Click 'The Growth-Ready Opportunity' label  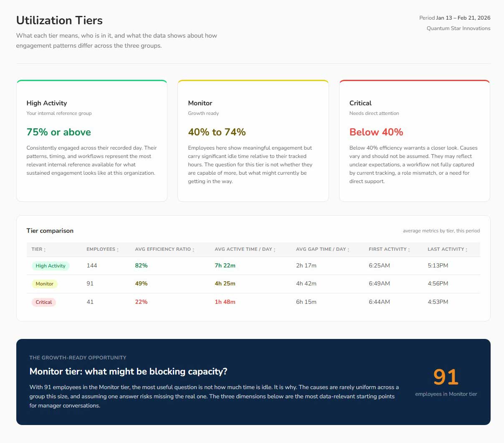[x=78, y=358]
